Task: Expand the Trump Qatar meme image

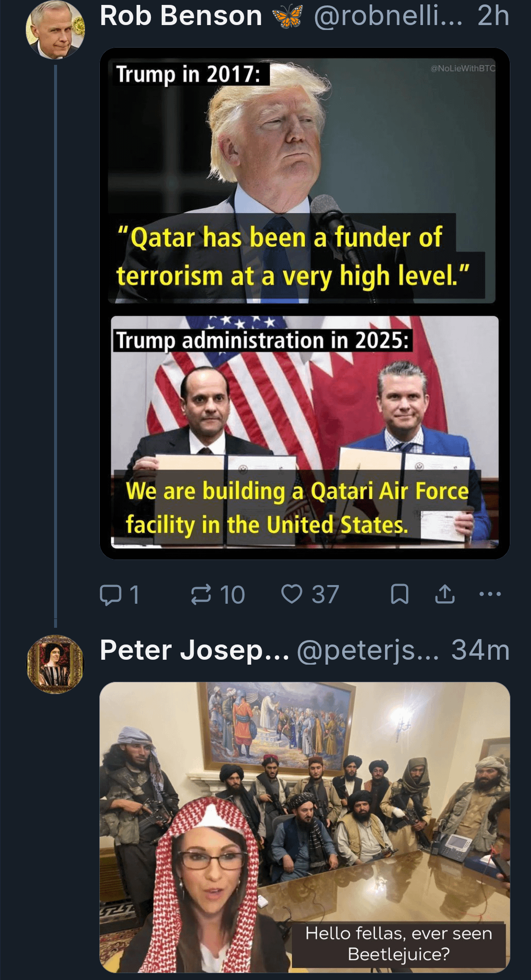Action: click(x=304, y=303)
